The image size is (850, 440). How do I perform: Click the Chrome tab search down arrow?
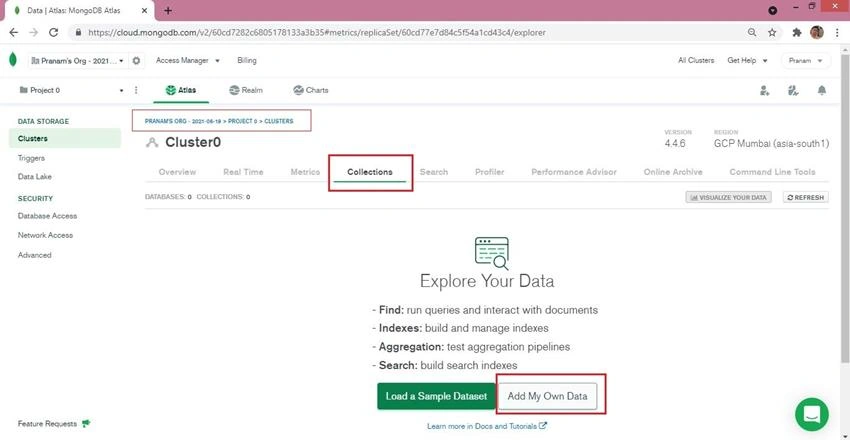click(x=772, y=11)
